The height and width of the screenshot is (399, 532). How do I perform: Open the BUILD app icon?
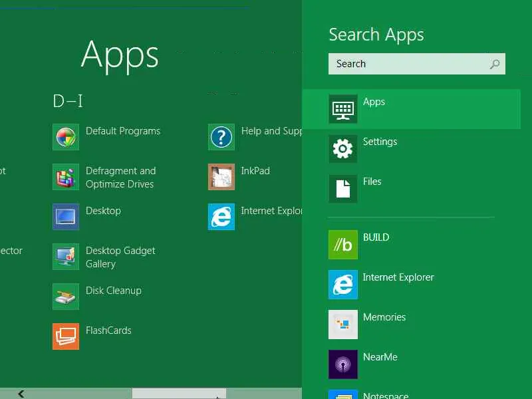(343, 245)
